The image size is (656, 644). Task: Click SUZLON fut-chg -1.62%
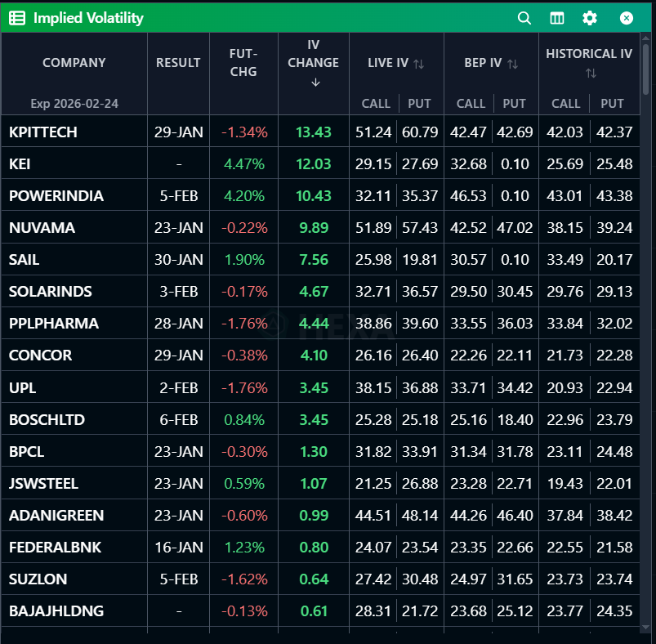coord(244,579)
